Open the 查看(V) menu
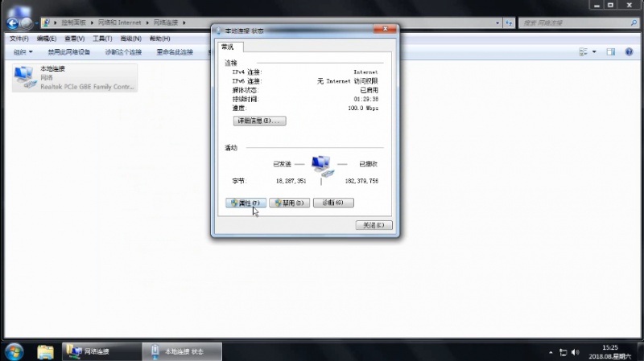 tap(74, 39)
